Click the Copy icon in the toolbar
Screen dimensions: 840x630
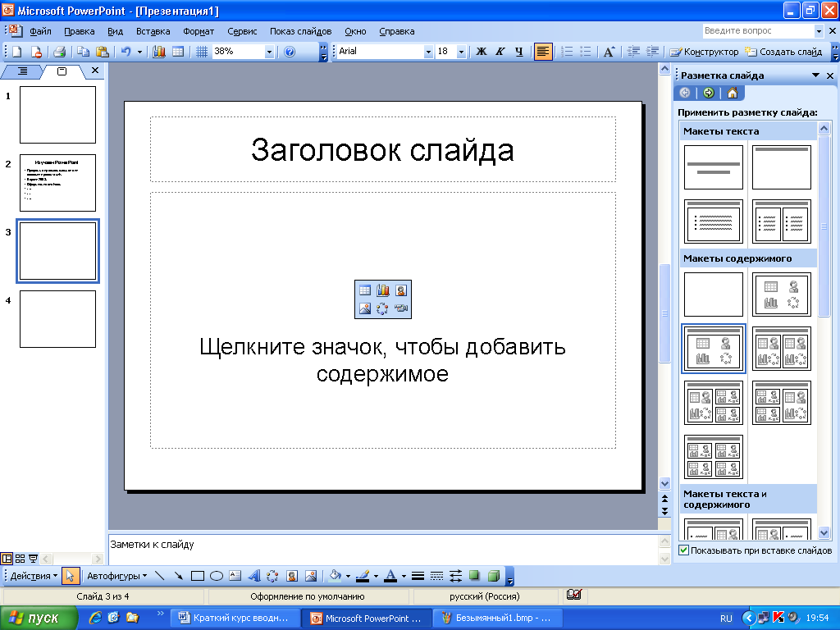point(83,52)
